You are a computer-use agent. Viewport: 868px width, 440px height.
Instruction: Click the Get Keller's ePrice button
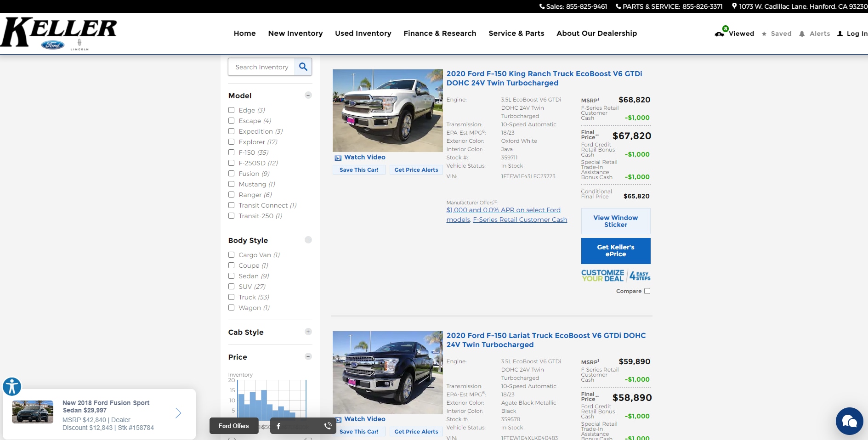616,251
